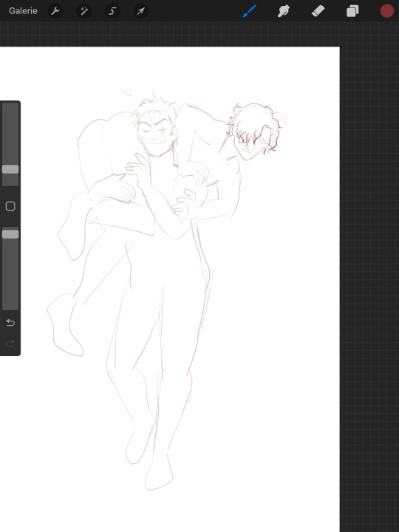Open the Actions wrench menu
The width and height of the screenshot is (399, 532).
tap(55, 11)
